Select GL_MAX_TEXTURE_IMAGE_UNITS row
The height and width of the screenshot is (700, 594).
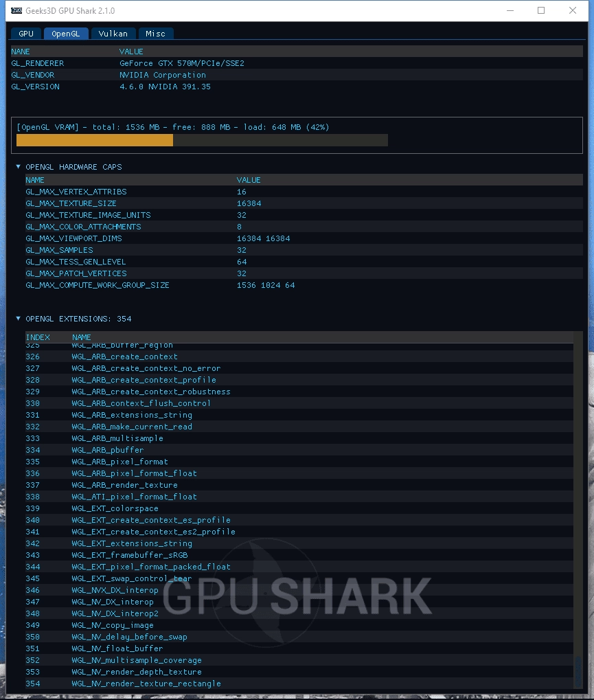coord(304,215)
